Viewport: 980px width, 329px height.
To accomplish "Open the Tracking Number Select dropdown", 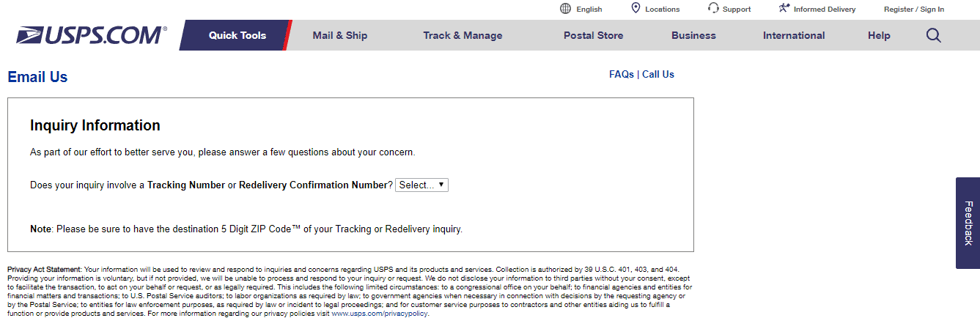I will [x=421, y=185].
